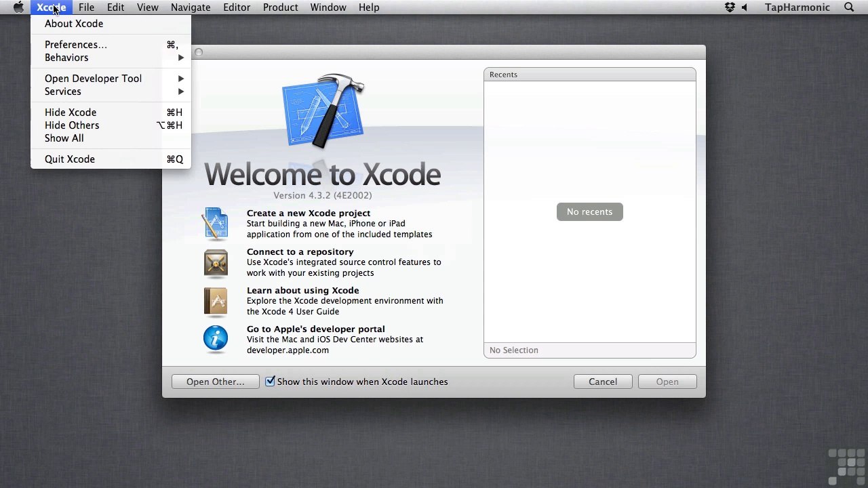This screenshot has height=488, width=868.
Task: Click the Cancel button
Action: click(x=603, y=382)
